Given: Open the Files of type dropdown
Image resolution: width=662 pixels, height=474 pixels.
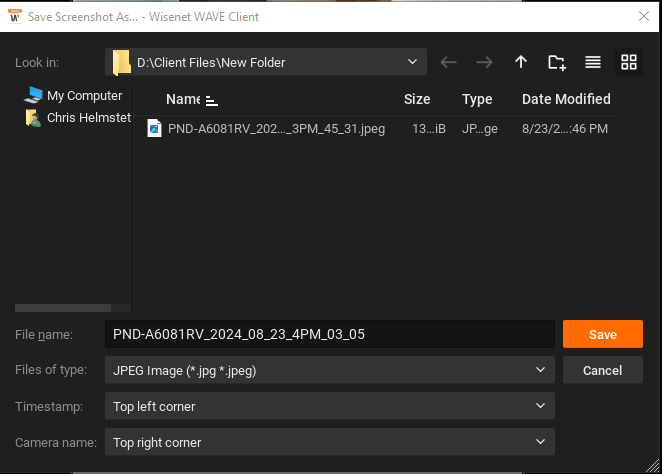Looking at the screenshot, I should 330,370.
